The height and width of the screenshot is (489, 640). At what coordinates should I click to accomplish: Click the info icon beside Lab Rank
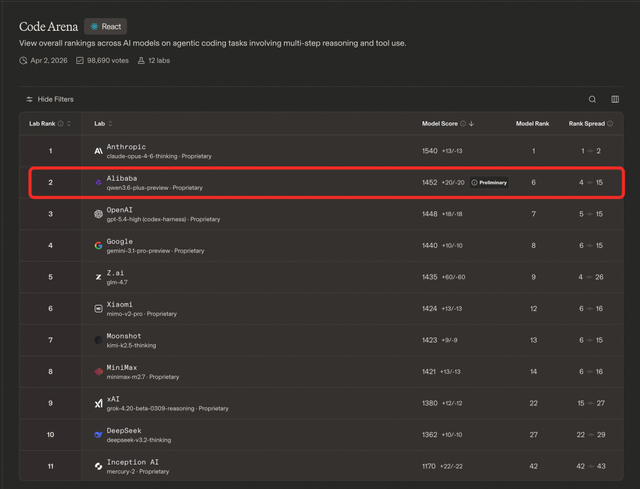(61, 124)
